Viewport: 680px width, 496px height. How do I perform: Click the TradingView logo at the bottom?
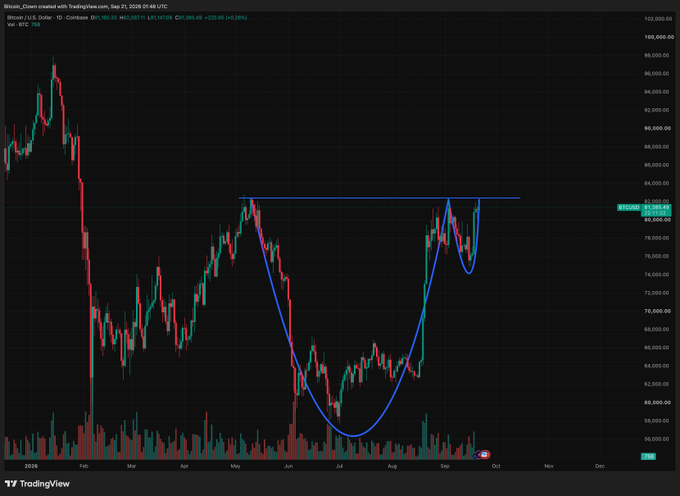37,483
